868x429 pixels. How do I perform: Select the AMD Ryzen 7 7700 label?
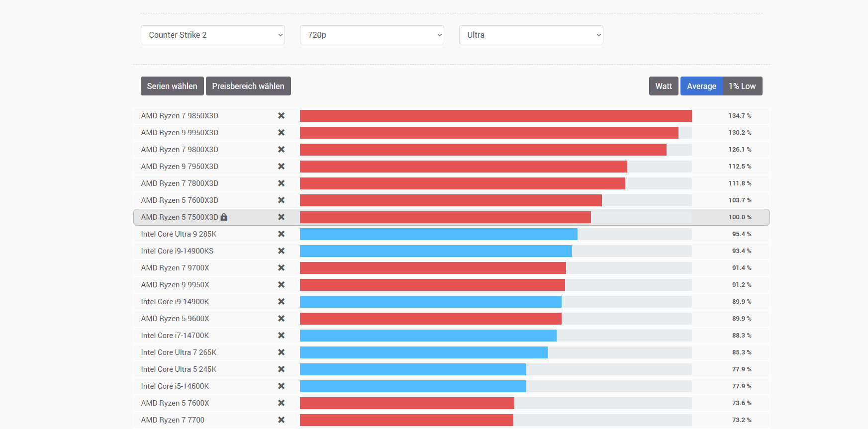[x=173, y=420]
